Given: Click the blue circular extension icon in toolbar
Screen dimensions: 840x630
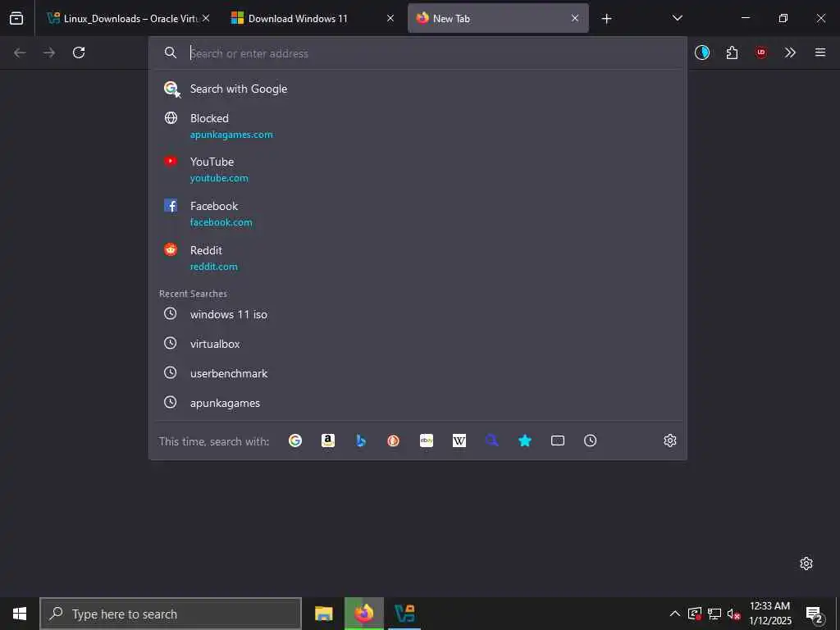Looking at the screenshot, I should click(702, 52).
